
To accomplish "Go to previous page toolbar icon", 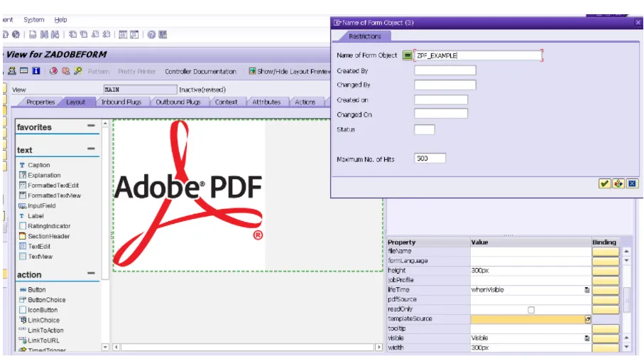I will tap(84, 35).
